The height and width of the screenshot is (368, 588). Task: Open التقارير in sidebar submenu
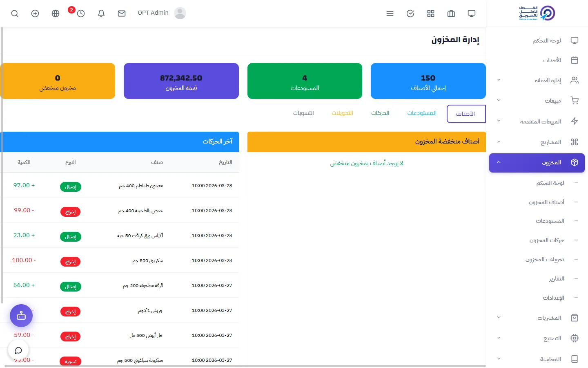pos(557,278)
